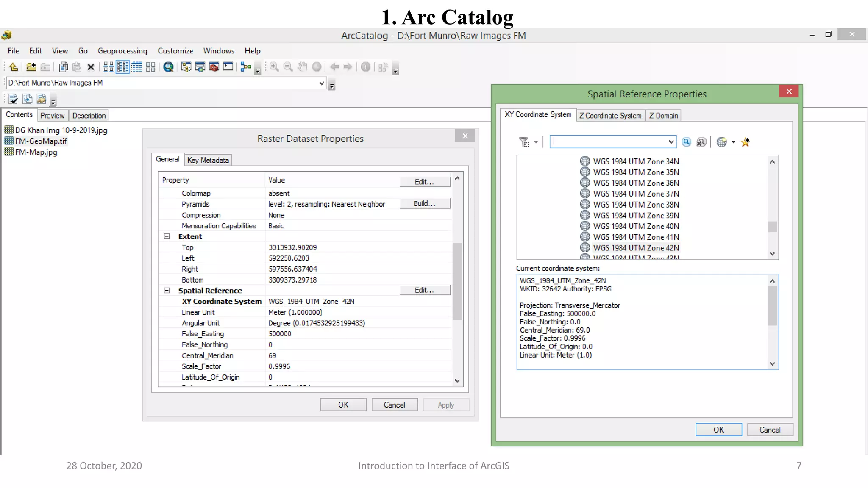Click the Build... pyramids button
The width and height of the screenshot is (868, 488).
click(425, 204)
